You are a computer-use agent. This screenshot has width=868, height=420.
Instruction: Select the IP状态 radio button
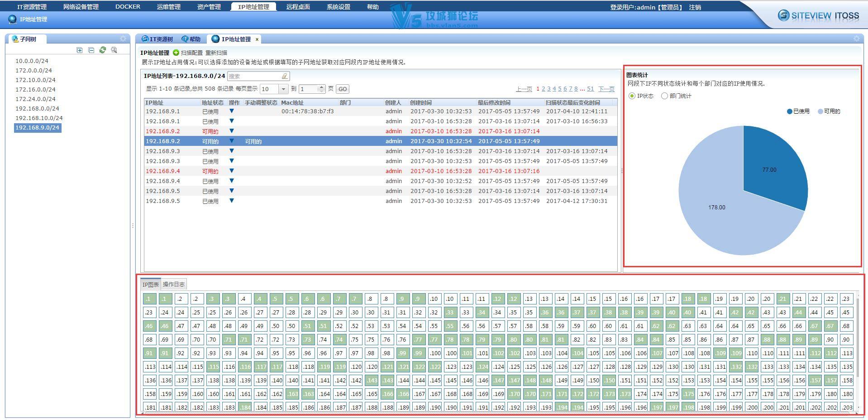632,96
